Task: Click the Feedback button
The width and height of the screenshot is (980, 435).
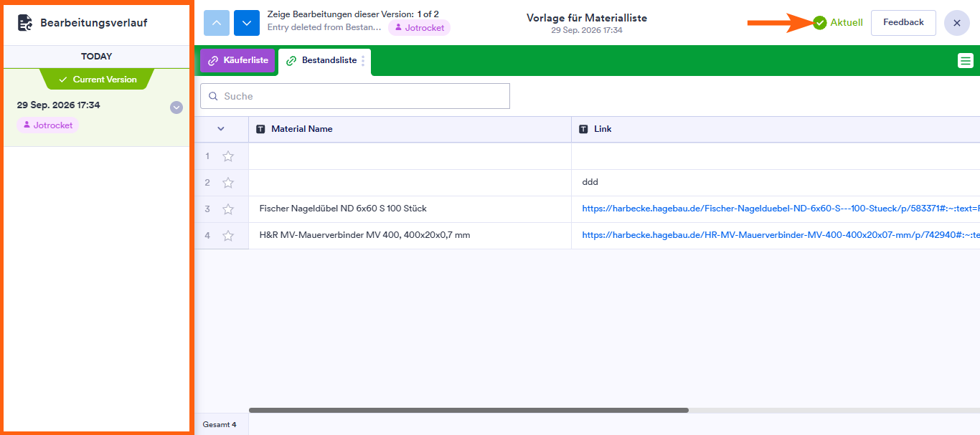Action: point(903,23)
